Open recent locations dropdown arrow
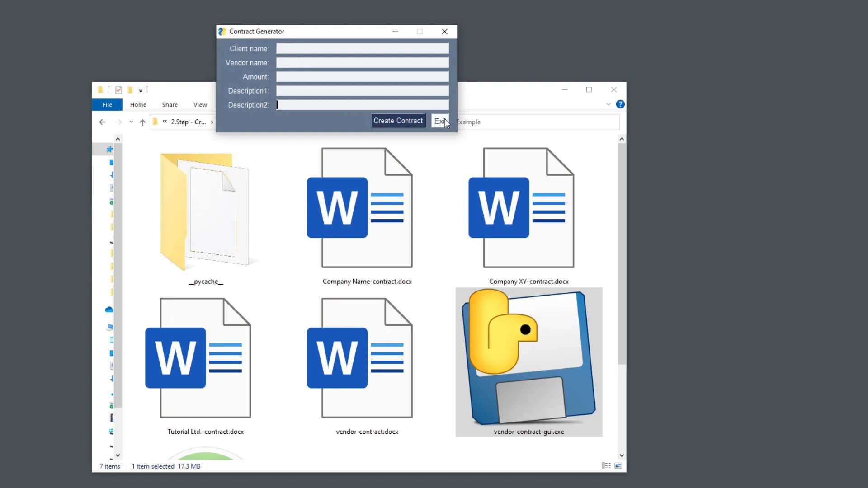Screen dimensions: 868x488 pyautogui.click(x=131, y=122)
